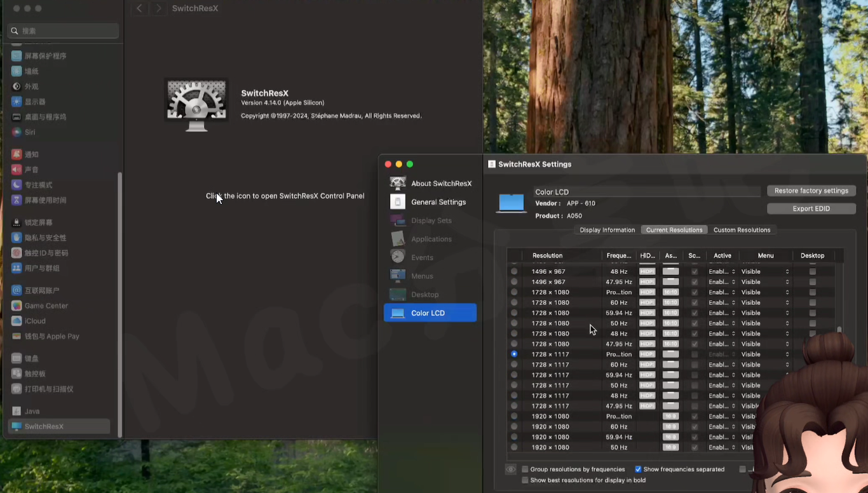Click the eye icon below the resolution list
868x493 pixels.
pos(510,469)
